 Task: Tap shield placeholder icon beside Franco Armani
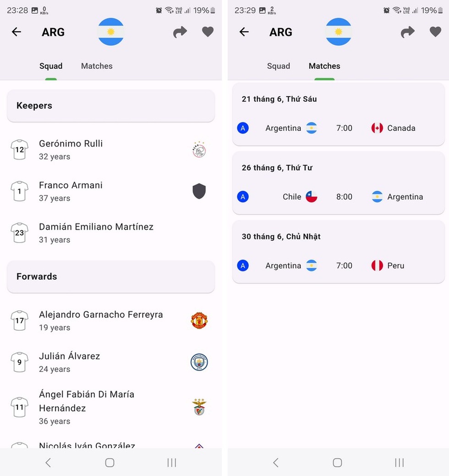[199, 191]
